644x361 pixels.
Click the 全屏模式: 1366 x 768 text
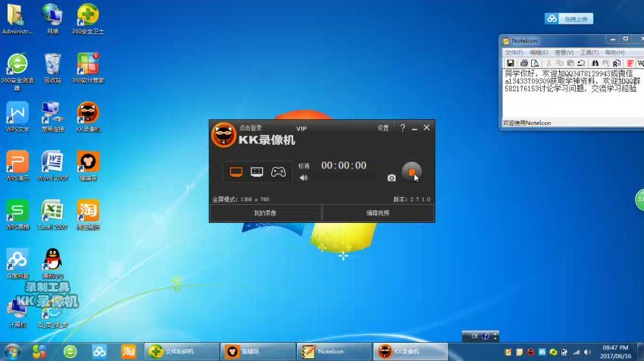(x=241, y=199)
